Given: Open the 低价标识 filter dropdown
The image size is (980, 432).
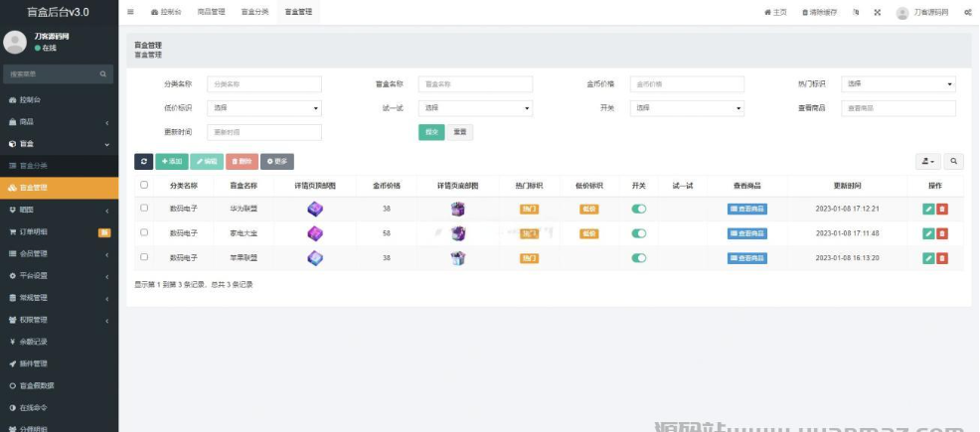Looking at the screenshot, I should 264,108.
